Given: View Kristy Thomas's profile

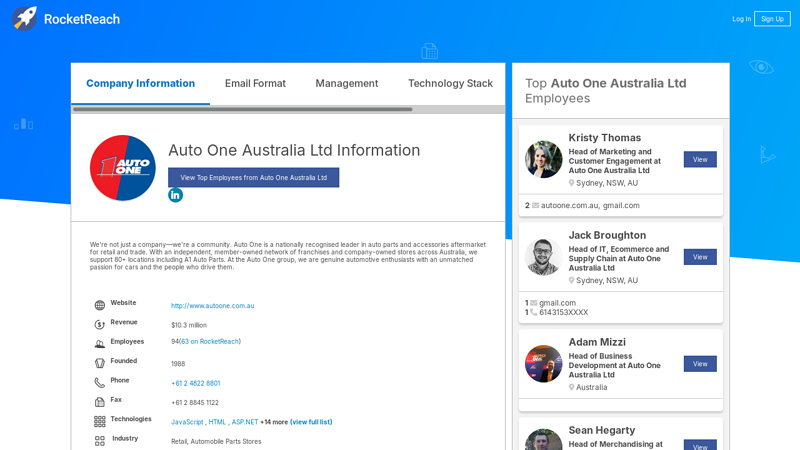Looking at the screenshot, I should [x=700, y=160].
